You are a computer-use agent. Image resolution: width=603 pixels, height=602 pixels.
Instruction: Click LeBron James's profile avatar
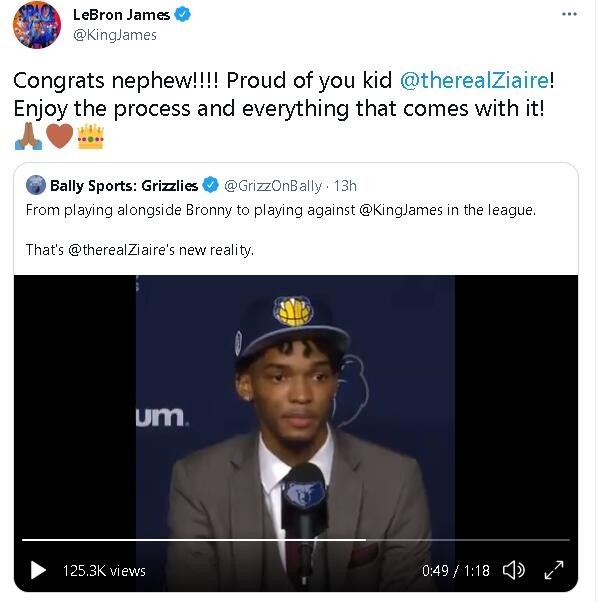pyautogui.click(x=37, y=25)
